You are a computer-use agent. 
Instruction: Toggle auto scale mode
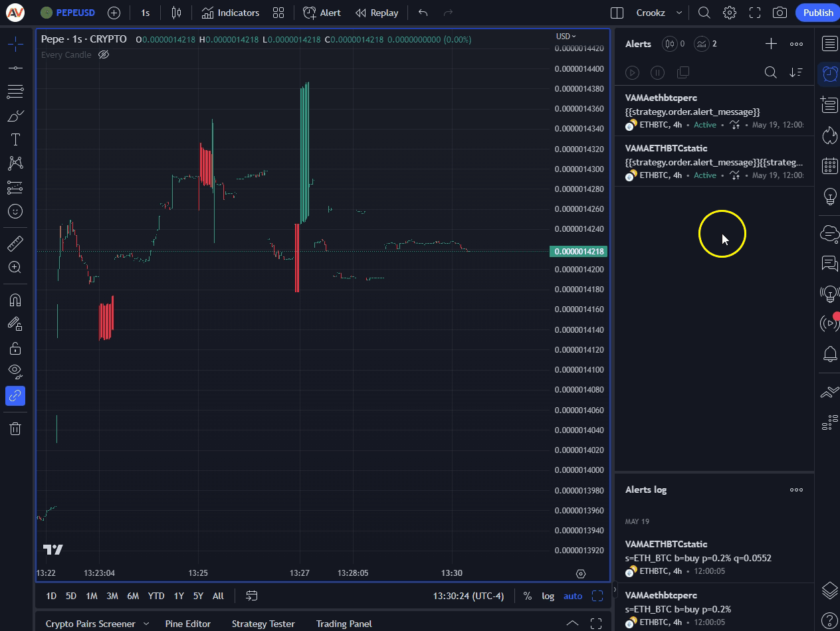[x=573, y=596]
